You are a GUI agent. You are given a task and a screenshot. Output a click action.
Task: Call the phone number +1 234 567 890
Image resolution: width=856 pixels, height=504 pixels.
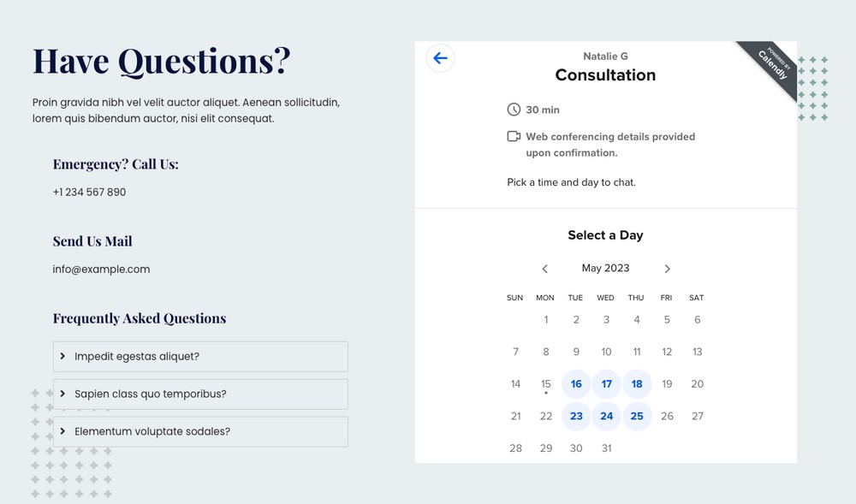coord(89,193)
